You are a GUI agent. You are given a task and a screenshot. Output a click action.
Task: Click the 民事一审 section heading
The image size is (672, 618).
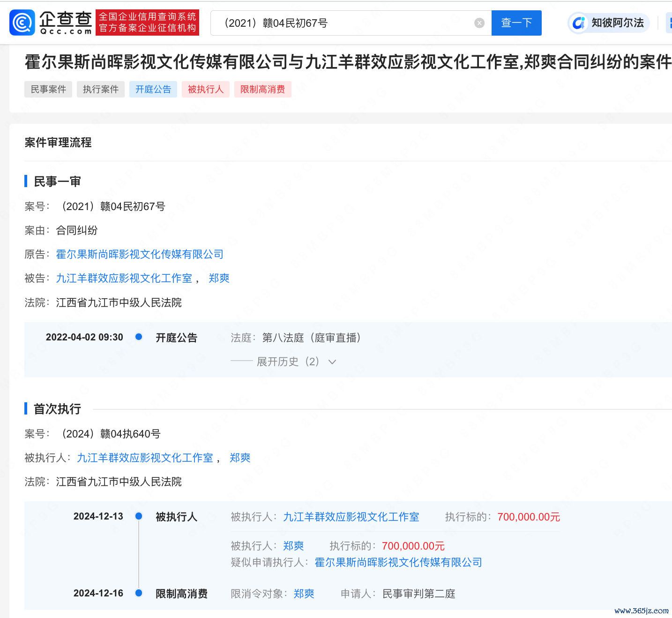[x=57, y=181]
